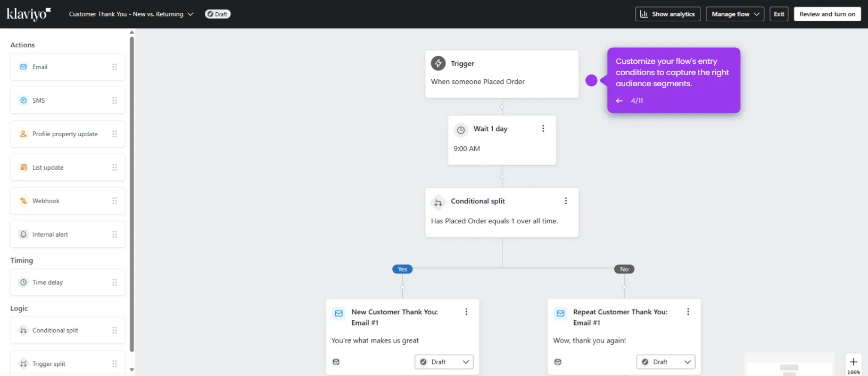
Task: Select the Email action envelope icon
Action: (23, 67)
